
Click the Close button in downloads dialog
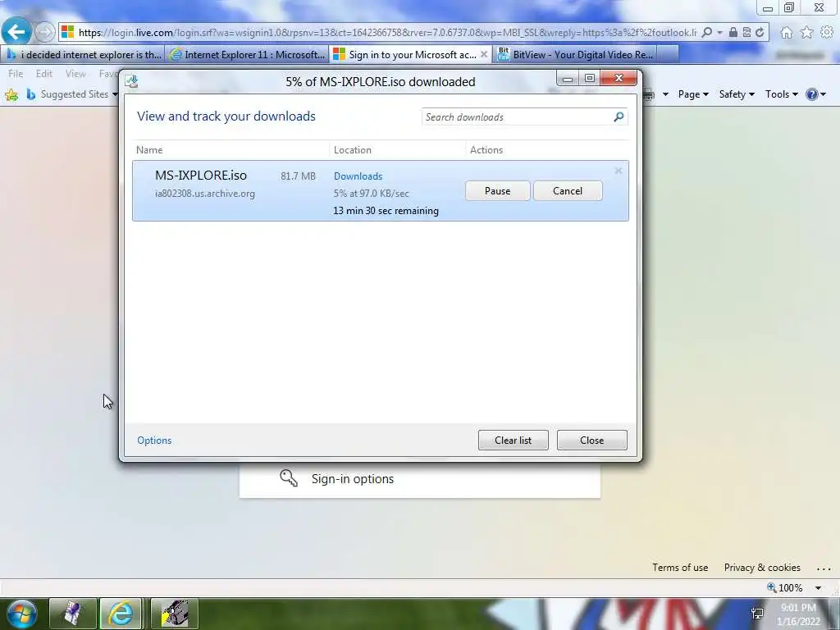[x=592, y=441]
